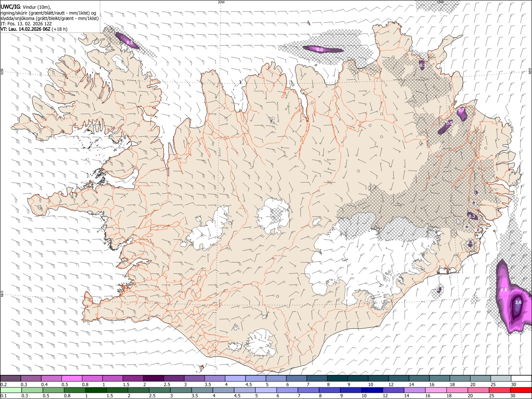Click the initial time line 'IT: Fös. 13. 02. 2026 12Z'
This screenshot has height=399, width=532.
(26, 24)
